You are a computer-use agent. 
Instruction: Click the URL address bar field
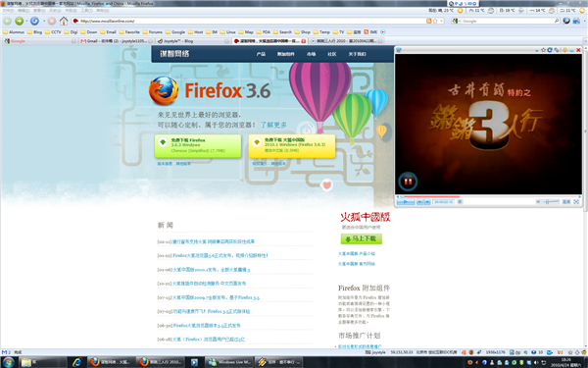(249, 21)
